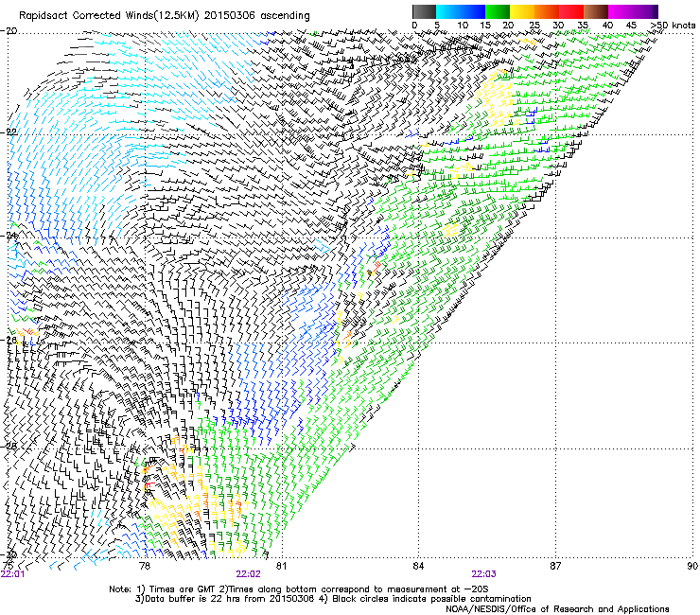Image resolution: width=700 pixels, height=615 pixels.
Task: Click the '-20' latitude axis label
Action: pos(9,30)
